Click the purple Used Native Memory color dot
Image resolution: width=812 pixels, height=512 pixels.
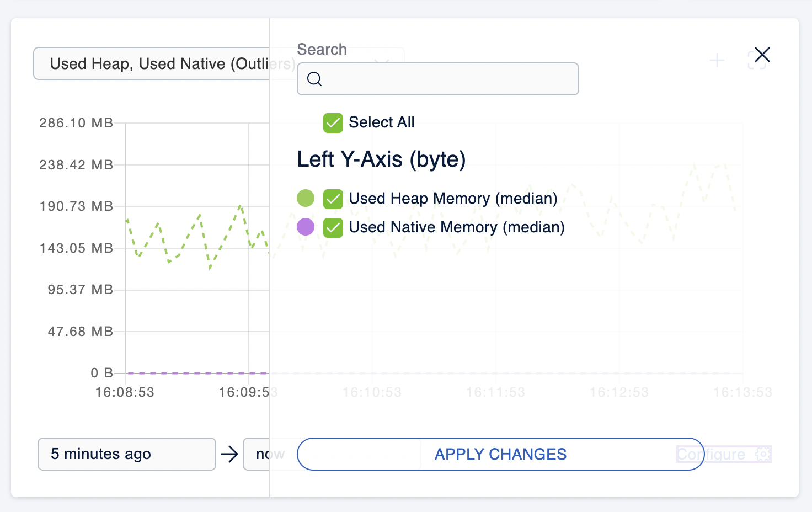point(306,227)
